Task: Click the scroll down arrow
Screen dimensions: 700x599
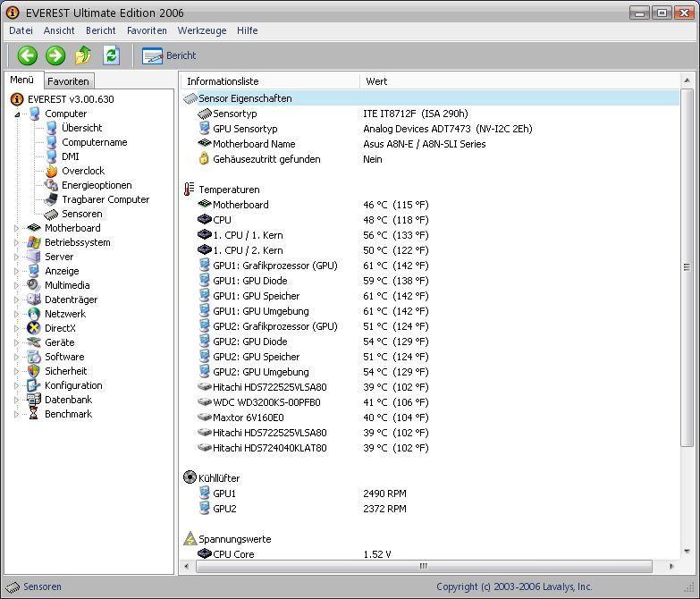Action: 687,552
